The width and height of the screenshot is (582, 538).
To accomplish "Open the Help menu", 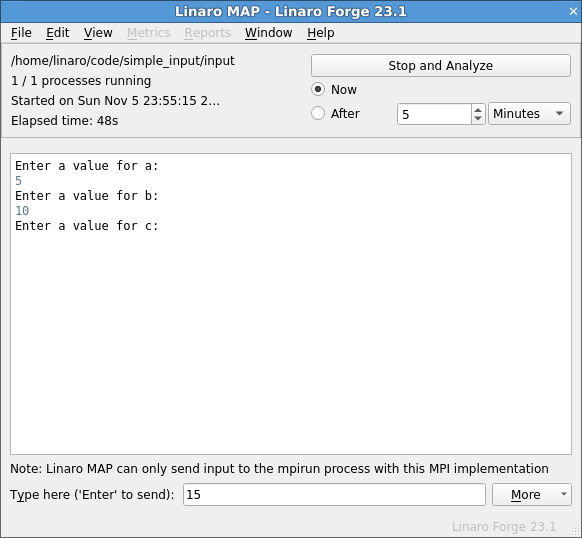I will pyautogui.click(x=321, y=33).
